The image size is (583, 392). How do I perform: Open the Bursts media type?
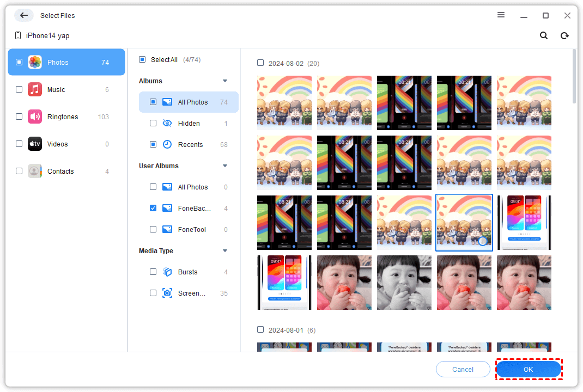[x=189, y=272]
